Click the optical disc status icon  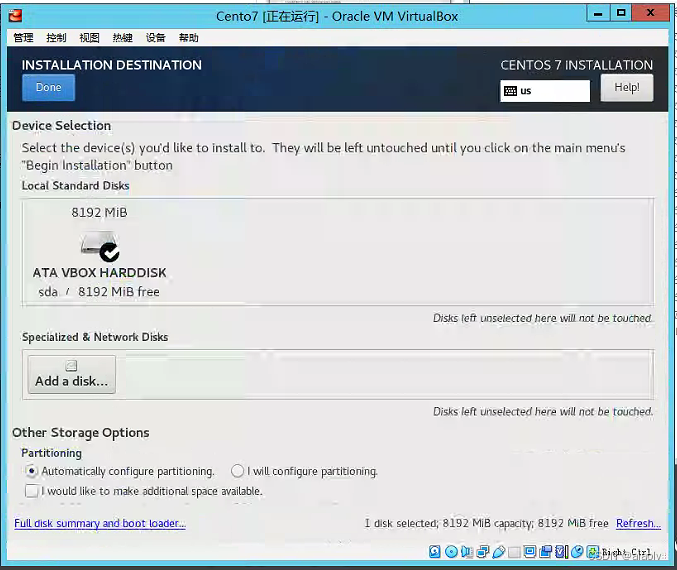point(452,551)
